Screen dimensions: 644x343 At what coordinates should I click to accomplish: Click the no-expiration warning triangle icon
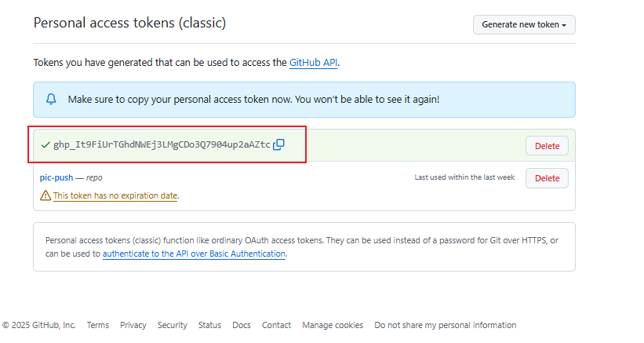click(45, 195)
